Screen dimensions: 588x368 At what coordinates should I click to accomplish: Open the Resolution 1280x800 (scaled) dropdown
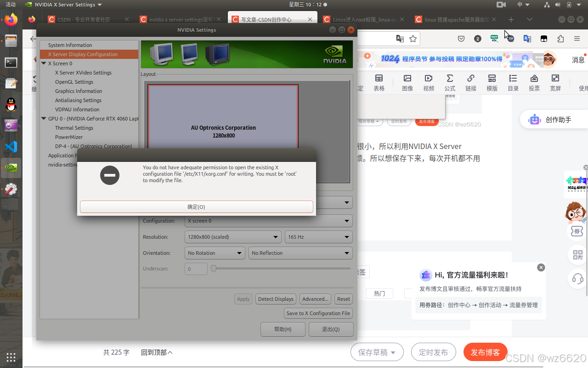(233, 237)
